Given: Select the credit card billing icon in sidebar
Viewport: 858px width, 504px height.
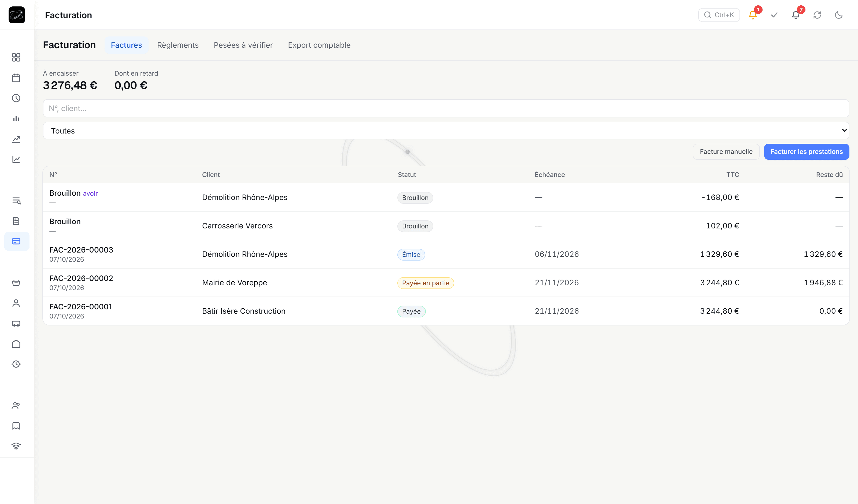Looking at the screenshot, I should (x=16, y=242).
